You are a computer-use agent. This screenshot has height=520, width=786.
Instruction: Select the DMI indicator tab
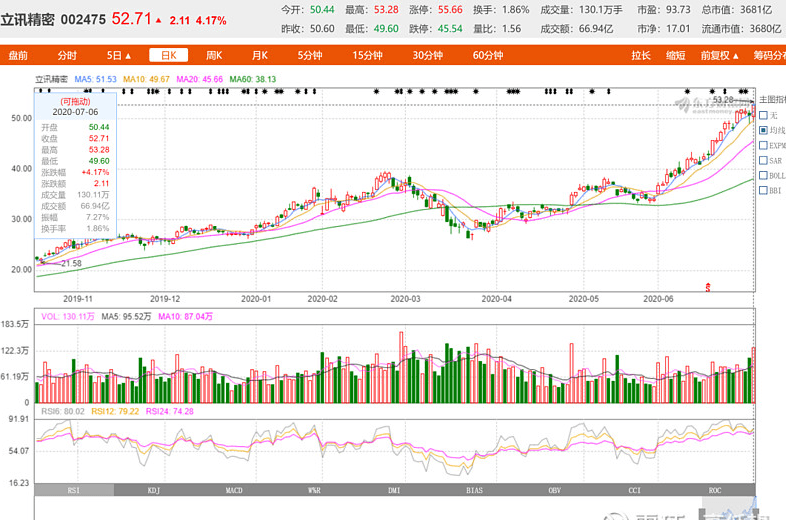click(x=395, y=490)
